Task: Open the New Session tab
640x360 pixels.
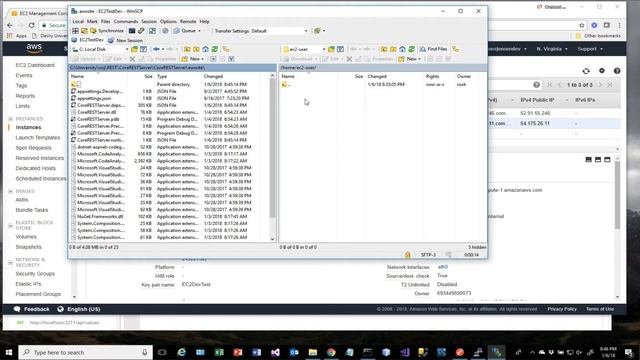Action: coord(126,40)
